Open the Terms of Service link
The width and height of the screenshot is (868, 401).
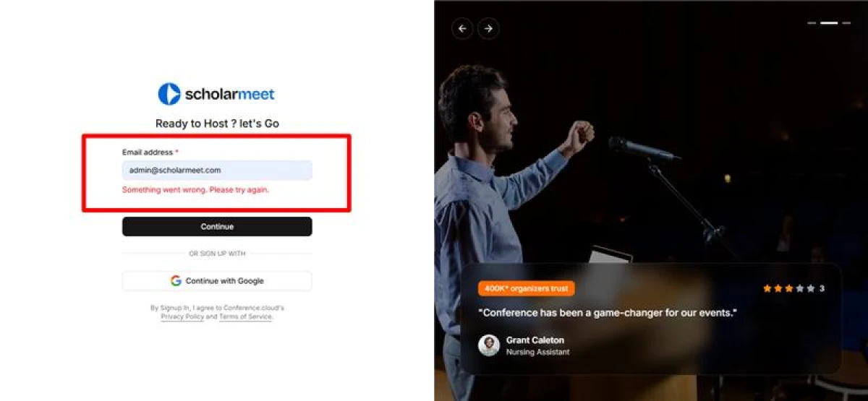(x=245, y=317)
